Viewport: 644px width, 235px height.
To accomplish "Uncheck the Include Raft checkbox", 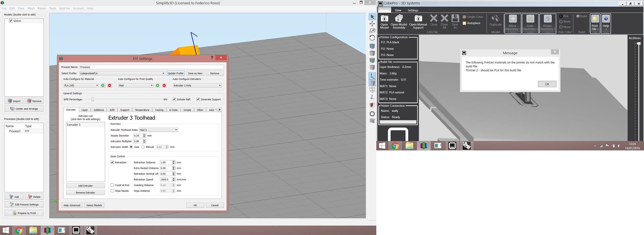I will [174, 99].
